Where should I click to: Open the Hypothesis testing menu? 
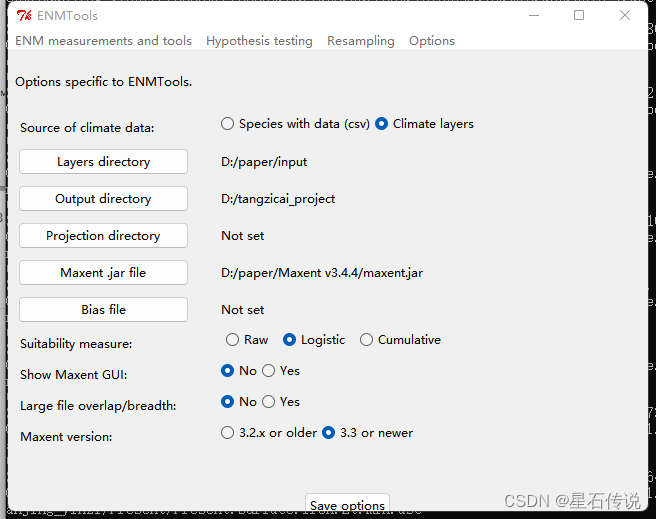tap(259, 41)
